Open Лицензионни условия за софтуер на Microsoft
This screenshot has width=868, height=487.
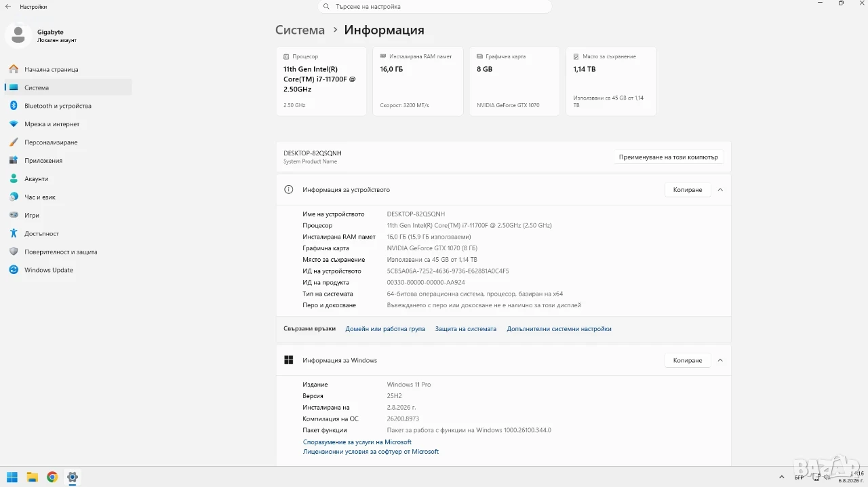[x=371, y=452]
